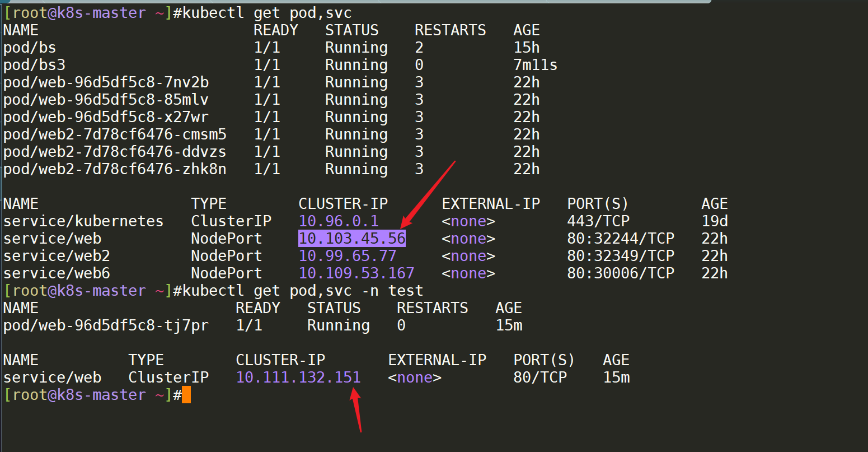
Task: Click the first command kubectl get pod,svc
Action: tap(267, 13)
